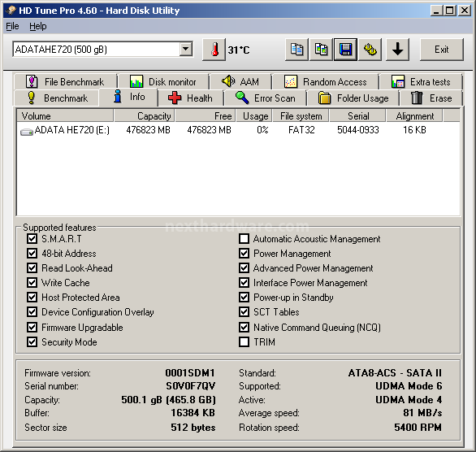
Task: Click firmware version value 0001SDM1
Action: tap(190, 372)
